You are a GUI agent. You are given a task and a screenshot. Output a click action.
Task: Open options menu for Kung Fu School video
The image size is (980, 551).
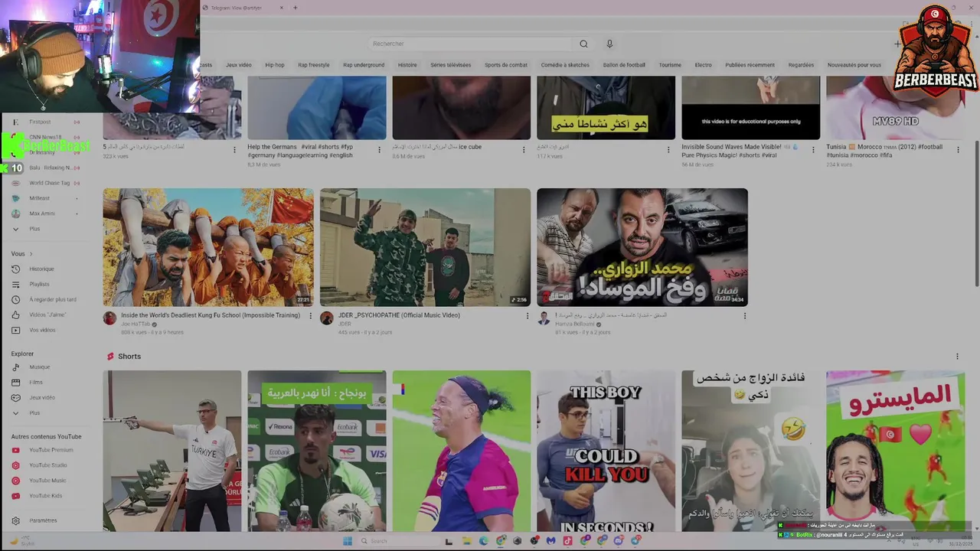[311, 316]
